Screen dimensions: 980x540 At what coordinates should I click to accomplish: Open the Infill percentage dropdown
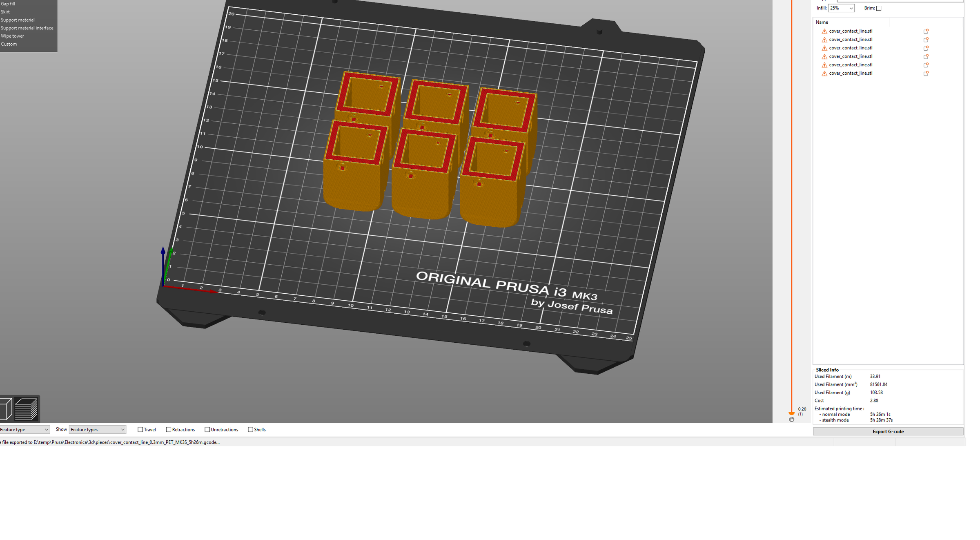(841, 8)
